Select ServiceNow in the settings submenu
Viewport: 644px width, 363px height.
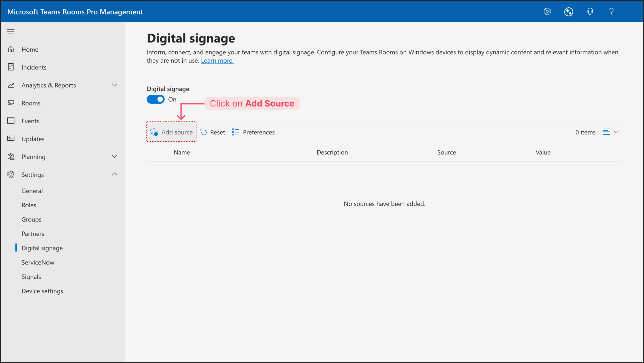[38, 263]
